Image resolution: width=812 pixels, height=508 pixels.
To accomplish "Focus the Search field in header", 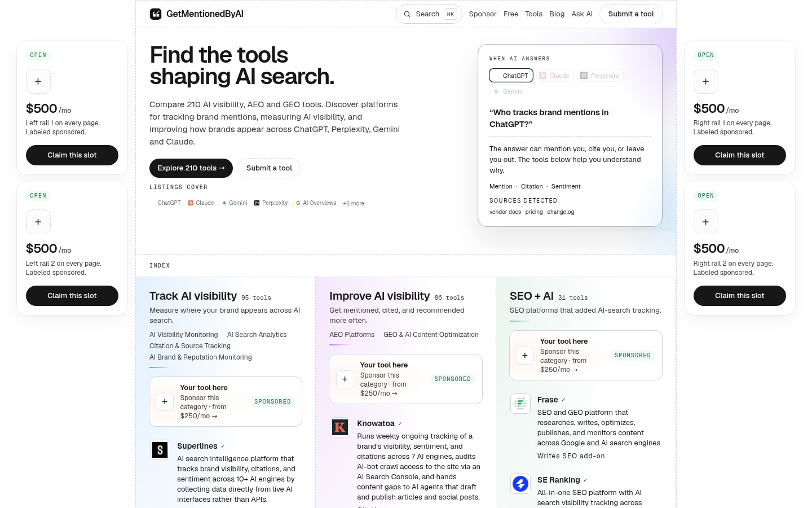I will tap(429, 14).
